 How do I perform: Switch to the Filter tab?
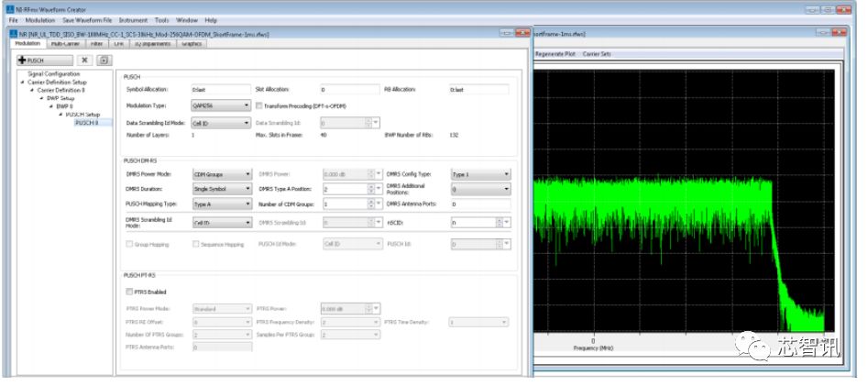click(x=97, y=44)
